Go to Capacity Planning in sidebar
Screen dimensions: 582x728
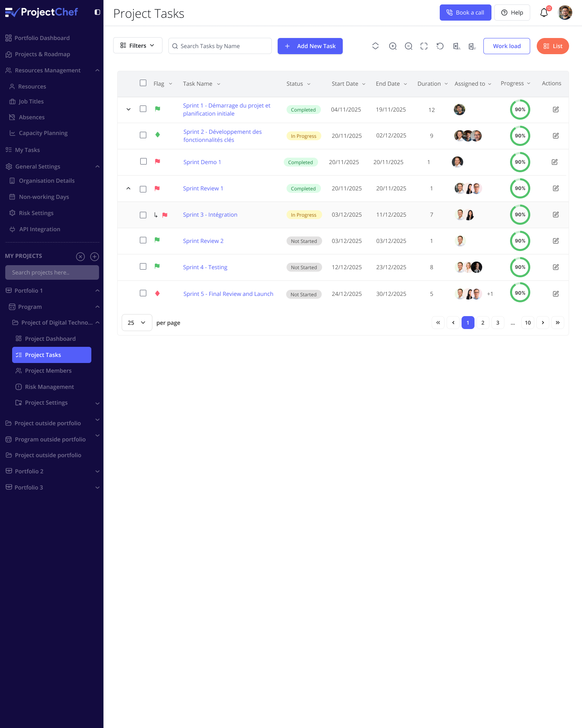(x=43, y=133)
